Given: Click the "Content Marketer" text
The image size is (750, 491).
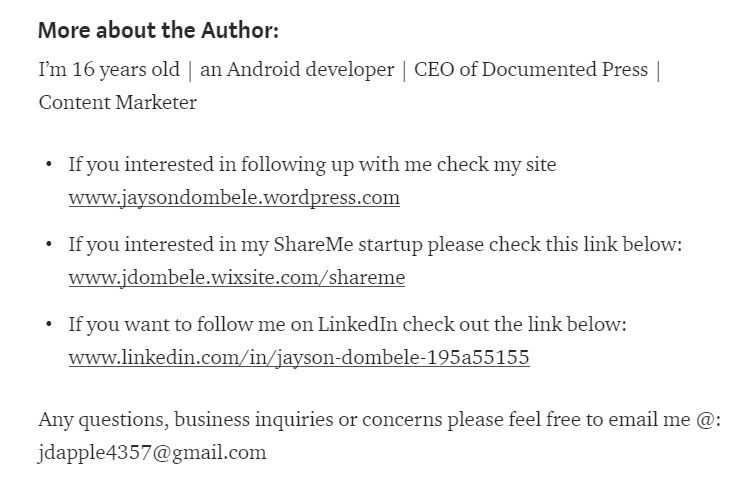Looking at the screenshot, I should [117, 102].
